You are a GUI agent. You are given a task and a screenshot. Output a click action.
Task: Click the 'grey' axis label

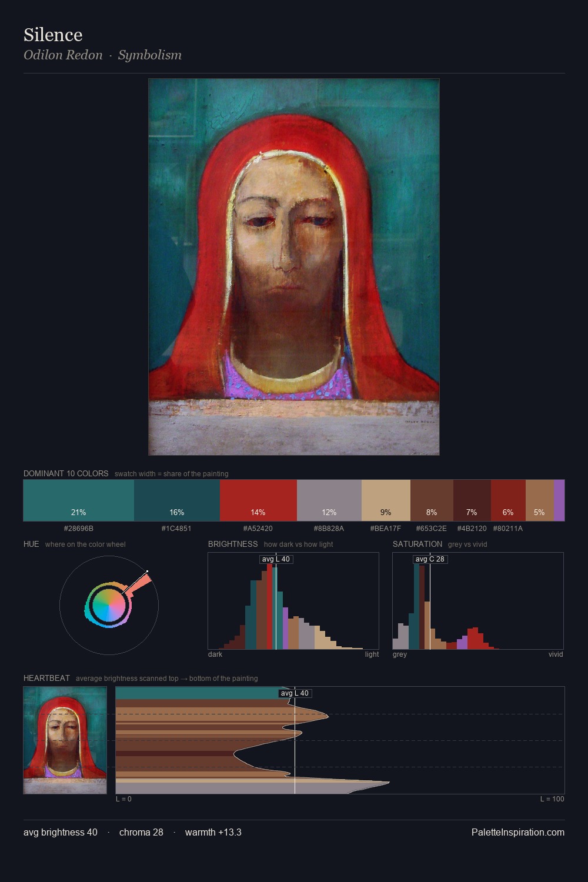(x=400, y=654)
